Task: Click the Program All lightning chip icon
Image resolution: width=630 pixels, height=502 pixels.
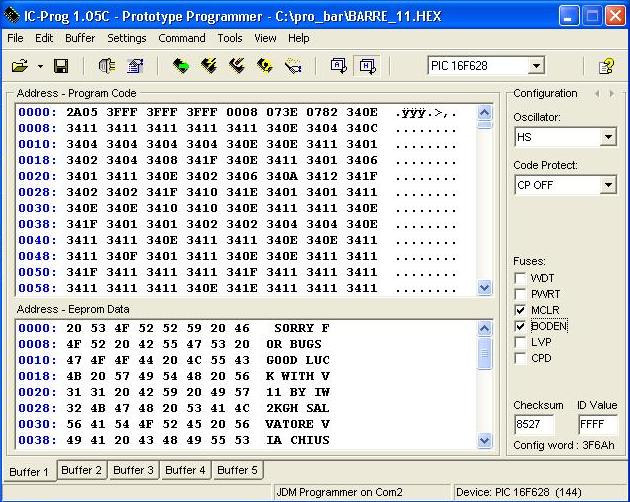Action: coord(209,66)
